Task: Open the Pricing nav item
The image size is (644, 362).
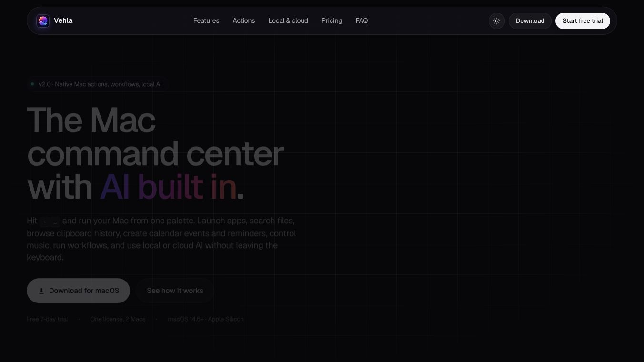Action: pos(332,21)
